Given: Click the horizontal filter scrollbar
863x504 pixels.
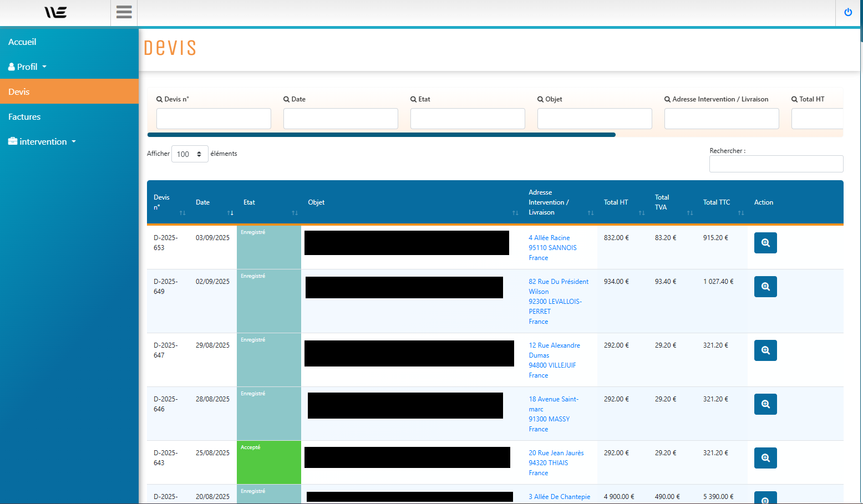Looking at the screenshot, I should pos(381,135).
